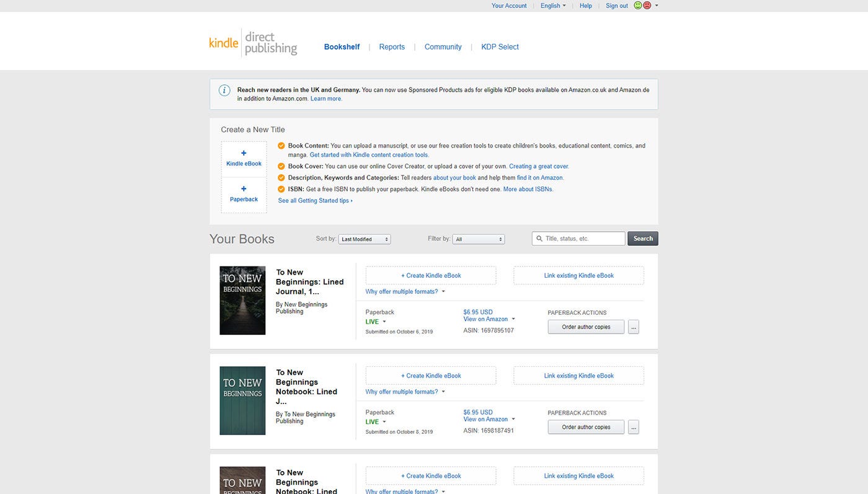Click 'Link existing Kindle eBook' for the Lined Journal book
The width and height of the screenshot is (868, 494).
578,275
